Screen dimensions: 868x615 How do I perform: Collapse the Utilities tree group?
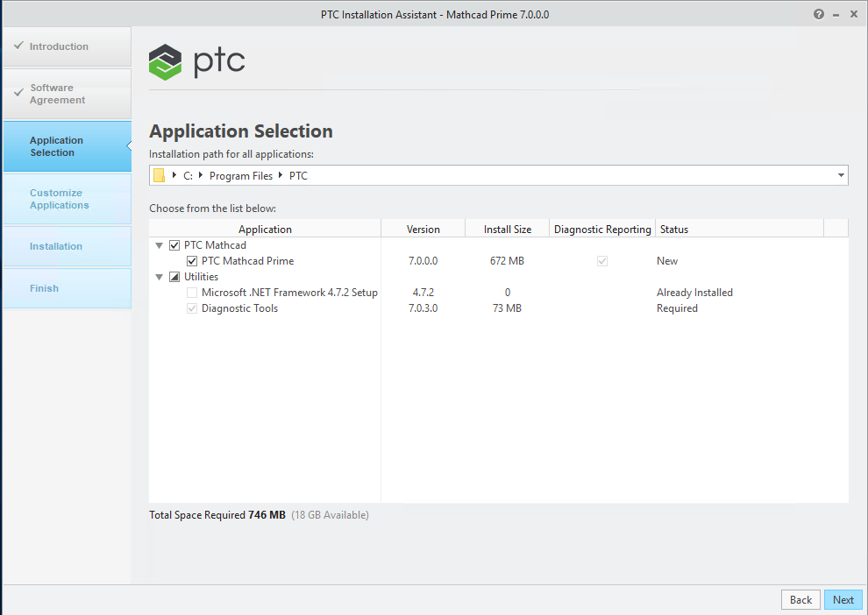(x=159, y=277)
